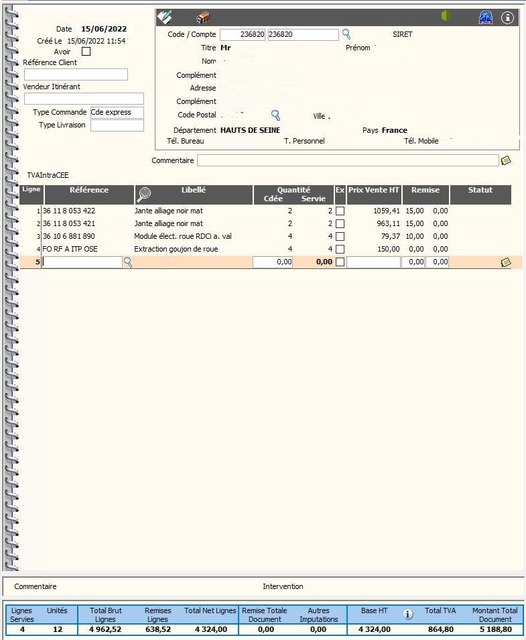Click Total Net Lignes value 4 324,00
Image resolution: width=526 pixels, height=640 pixels.
pyautogui.click(x=211, y=629)
